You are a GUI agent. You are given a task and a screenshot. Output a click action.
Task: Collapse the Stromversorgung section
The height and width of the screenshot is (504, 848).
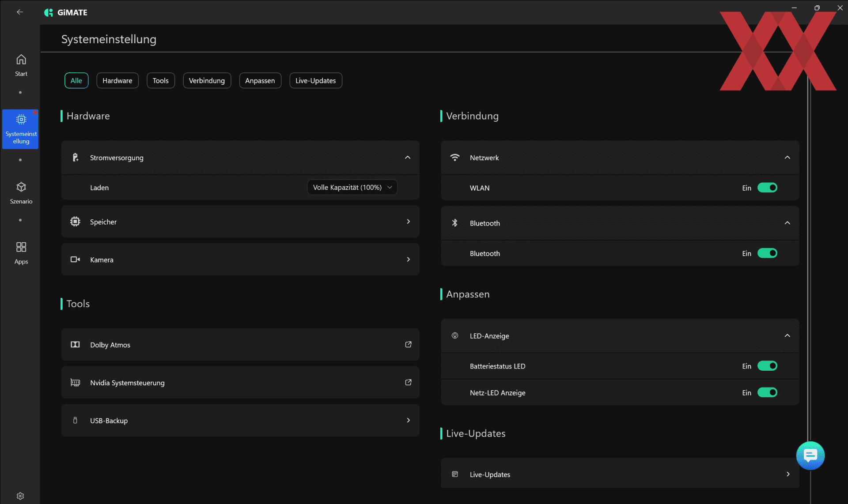408,158
